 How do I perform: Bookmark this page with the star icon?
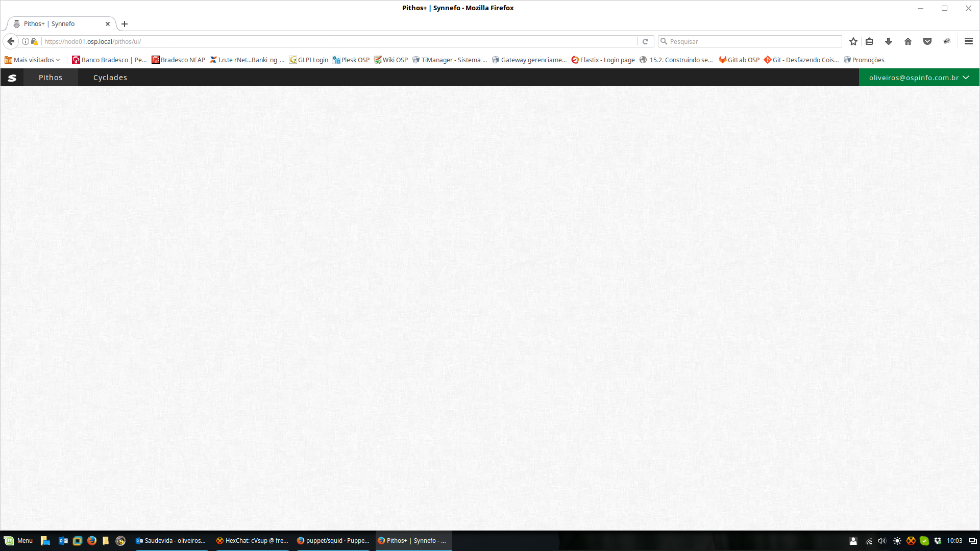tap(853, 41)
